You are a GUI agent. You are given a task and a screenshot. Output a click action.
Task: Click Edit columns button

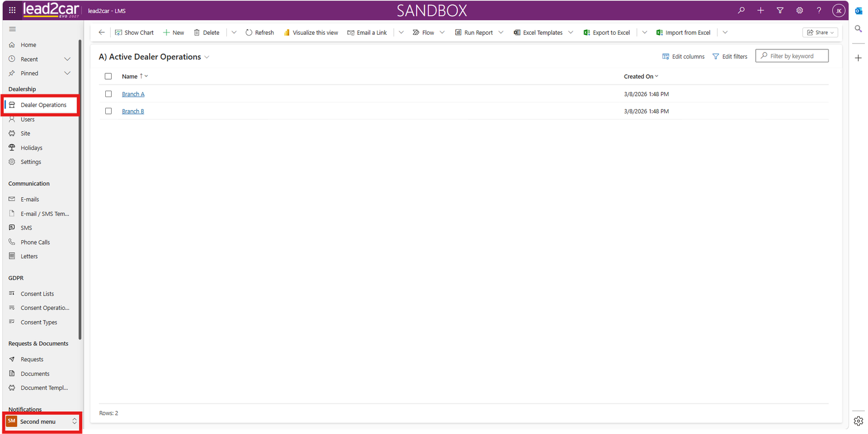684,56
